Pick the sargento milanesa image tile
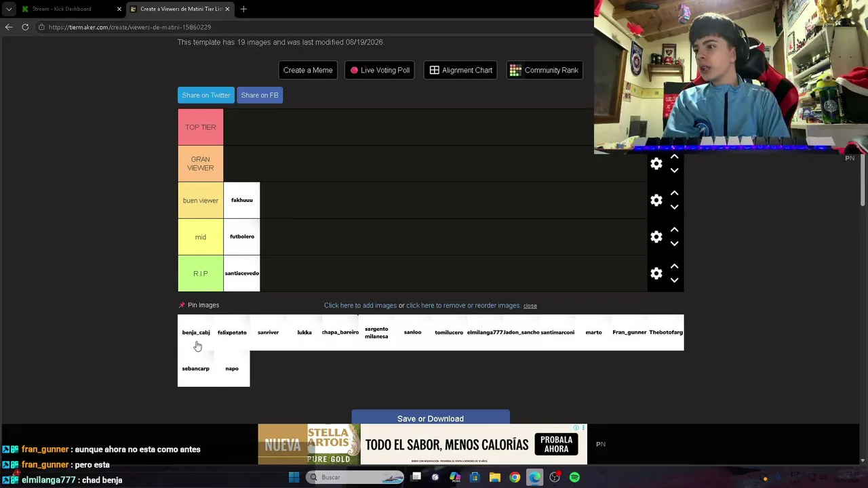 pos(376,333)
